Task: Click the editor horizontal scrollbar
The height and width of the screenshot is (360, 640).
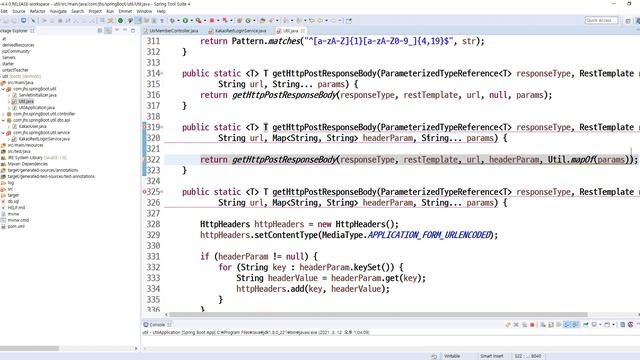Action: [378, 315]
